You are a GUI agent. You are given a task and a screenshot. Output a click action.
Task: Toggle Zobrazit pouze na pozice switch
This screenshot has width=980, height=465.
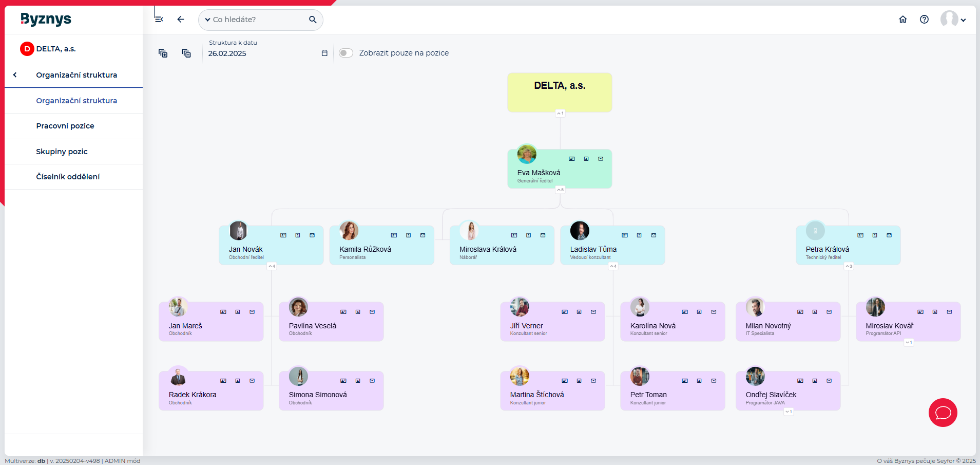point(346,53)
